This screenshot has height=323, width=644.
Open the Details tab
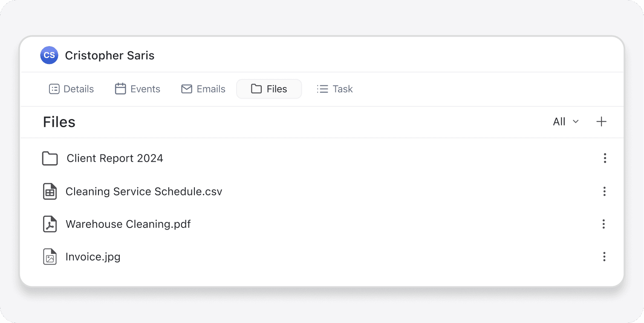tap(72, 89)
